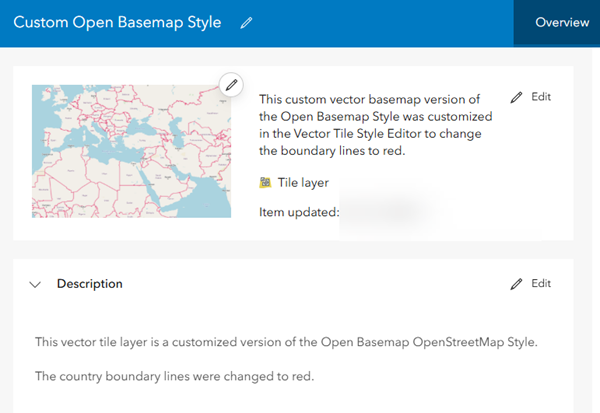The height and width of the screenshot is (413, 600).
Task: Click the first description paragraph about OpenStreetMap
Action: click(286, 342)
